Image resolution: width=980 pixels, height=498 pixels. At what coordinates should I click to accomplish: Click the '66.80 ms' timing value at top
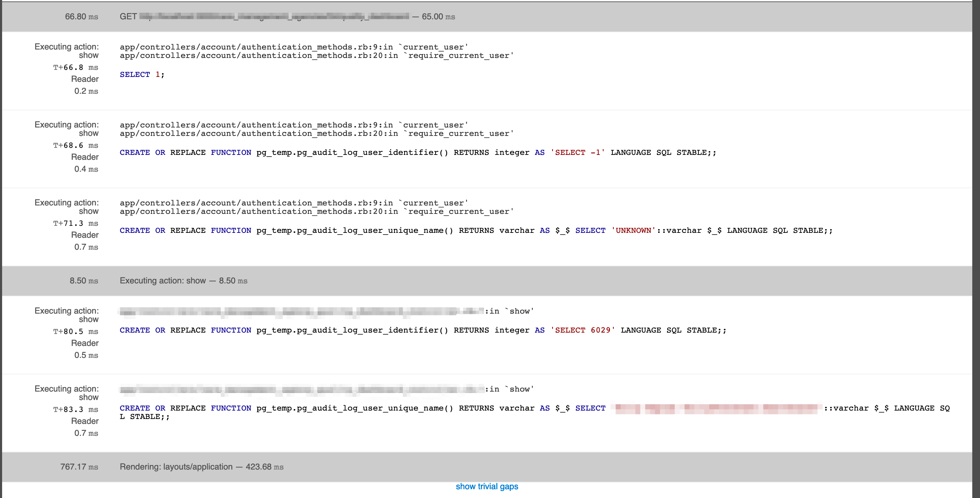click(x=82, y=17)
